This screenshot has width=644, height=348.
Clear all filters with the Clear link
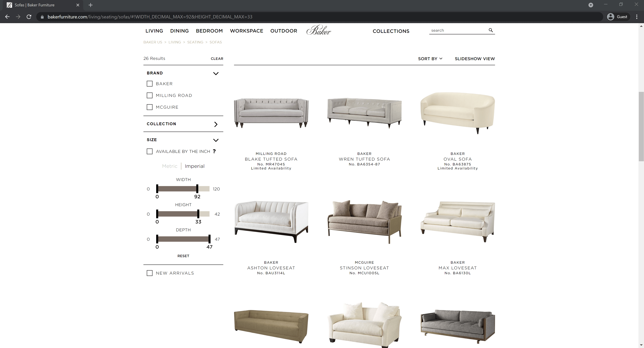pos(217,59)
